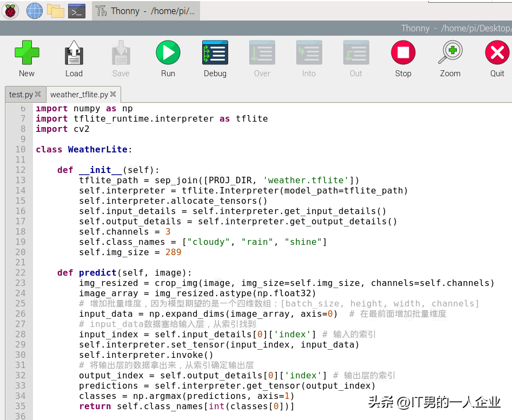
Task: Click the 'import cv2' line
Action: coord(62,129)
